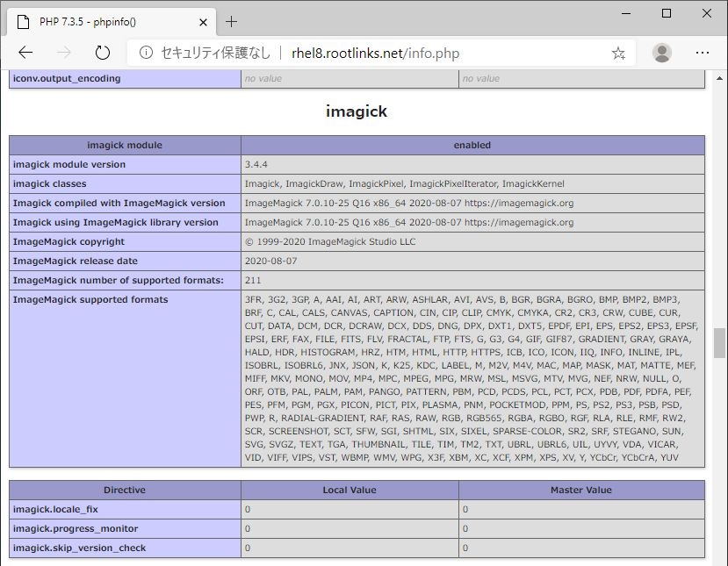Click the 'Local Value' column header
The height and width of the screenshot is (566, 728).
coord(350,490)
